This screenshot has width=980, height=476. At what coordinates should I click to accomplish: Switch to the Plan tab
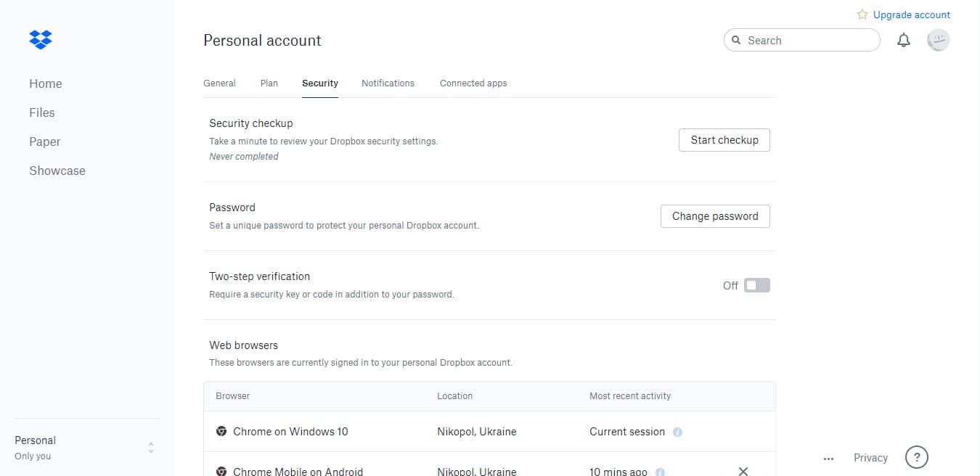pos(269,83)
